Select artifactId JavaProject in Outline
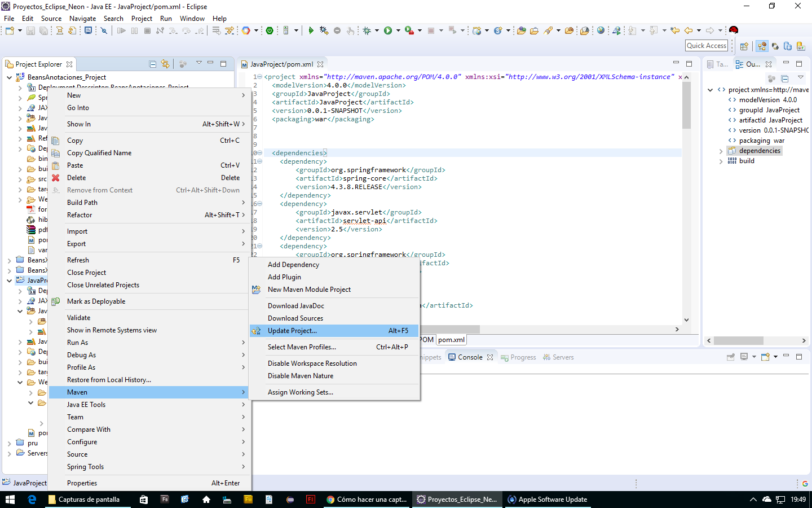This screenshot has height=508, width=812. (765, 120)
